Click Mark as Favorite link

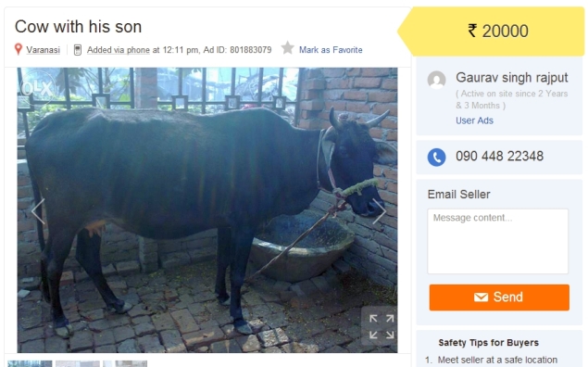point(331,50)
